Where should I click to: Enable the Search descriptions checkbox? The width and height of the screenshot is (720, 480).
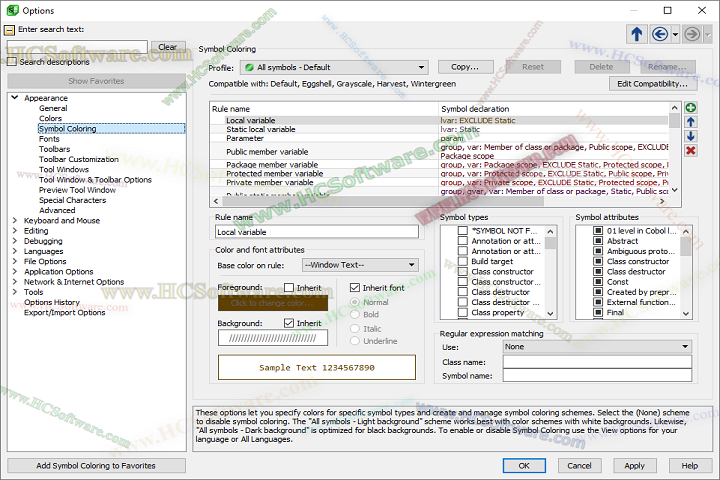click(12, 62)
